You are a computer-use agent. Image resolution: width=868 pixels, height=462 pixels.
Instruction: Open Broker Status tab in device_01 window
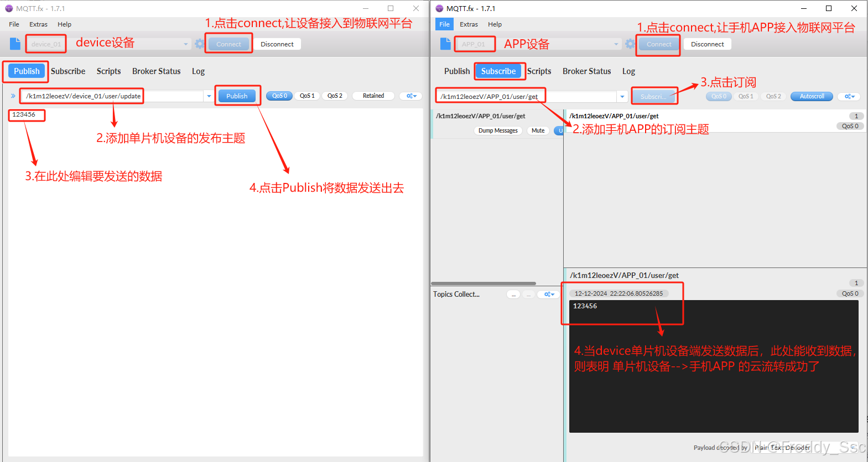[x=157, y=71]
